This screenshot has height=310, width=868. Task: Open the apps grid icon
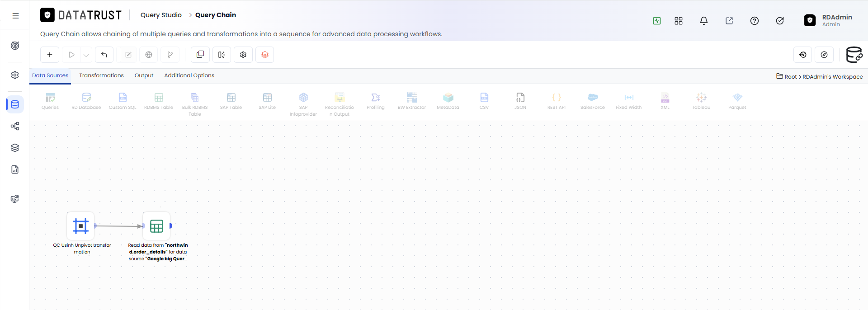pyautogui.click(x=679, y=21)
